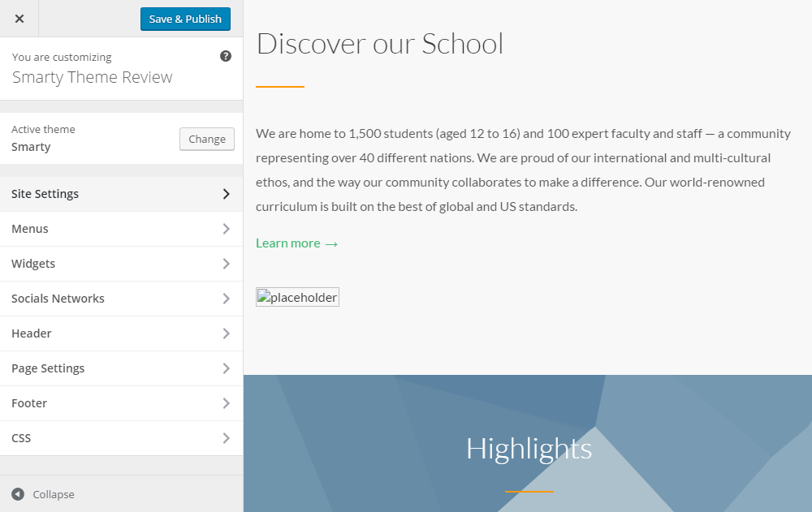The height and width of the screenshot is (512, 812).
Task: Expand Footer via its chevron arrow
Action: click(227, 403)
